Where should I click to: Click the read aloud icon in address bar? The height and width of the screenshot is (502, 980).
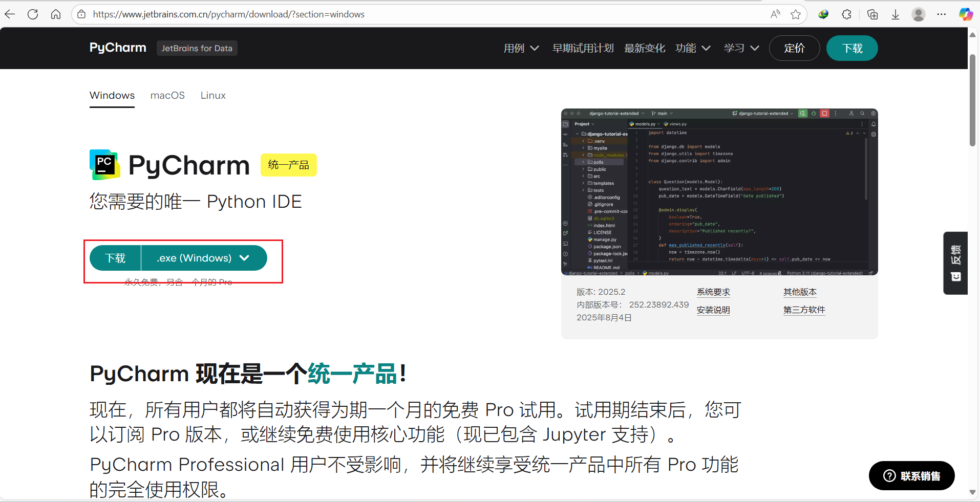click(x=775, y=14)
